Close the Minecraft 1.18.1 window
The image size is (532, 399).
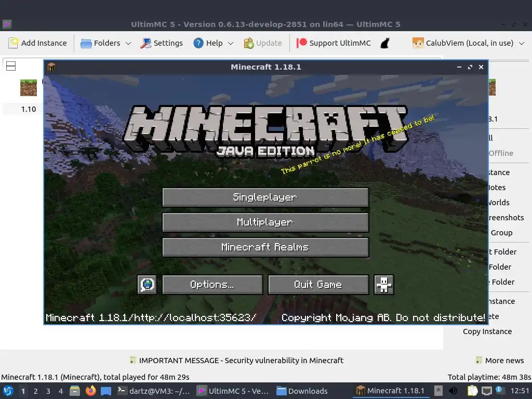(481, 67)
